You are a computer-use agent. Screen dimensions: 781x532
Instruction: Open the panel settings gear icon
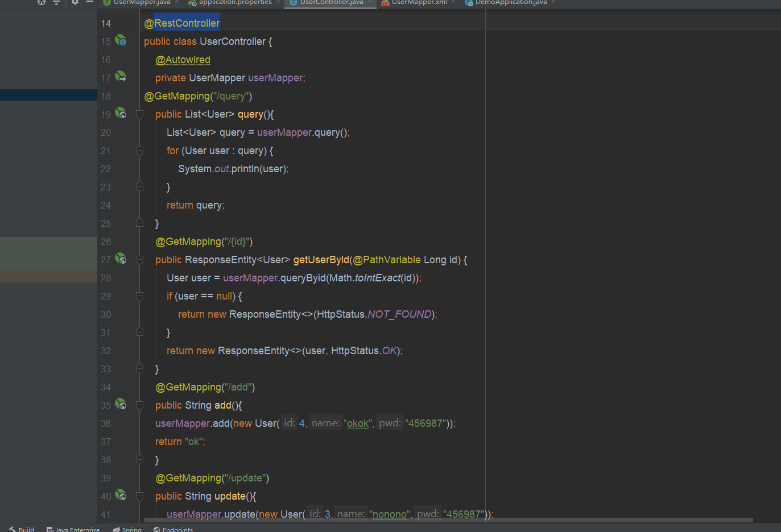point(75,2)
